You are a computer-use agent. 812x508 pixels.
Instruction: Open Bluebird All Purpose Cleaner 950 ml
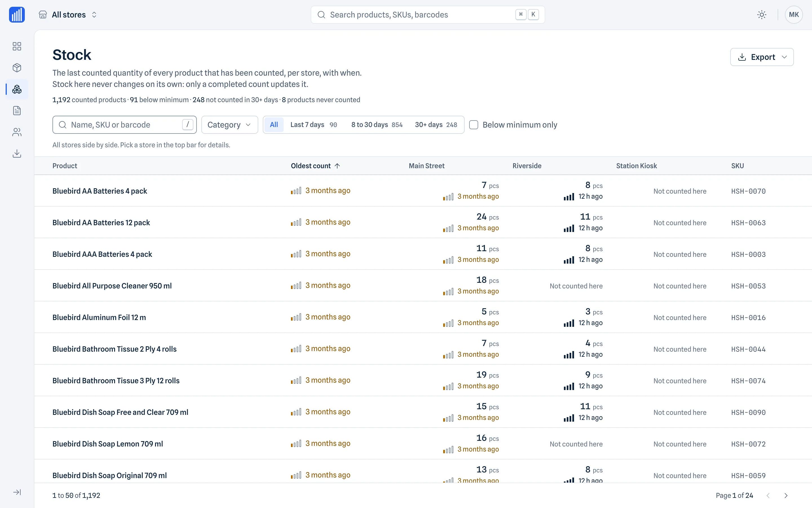tap(112, 286)
